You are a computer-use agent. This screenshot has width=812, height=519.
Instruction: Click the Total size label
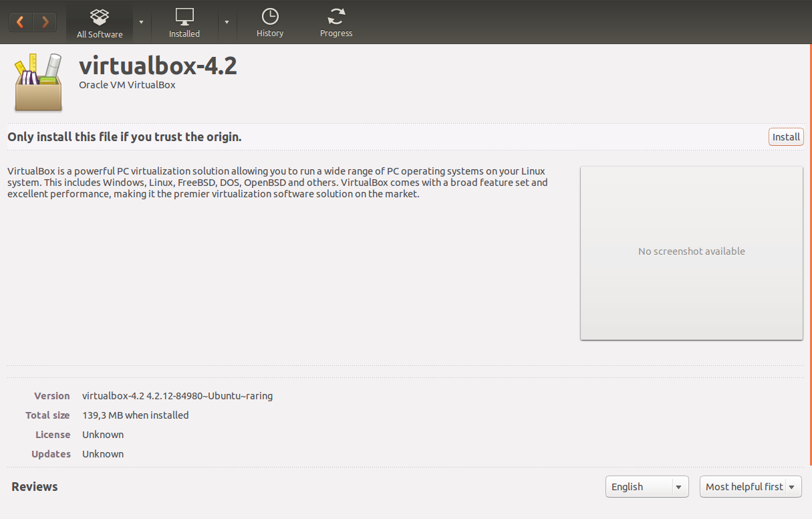click(47, 415)
